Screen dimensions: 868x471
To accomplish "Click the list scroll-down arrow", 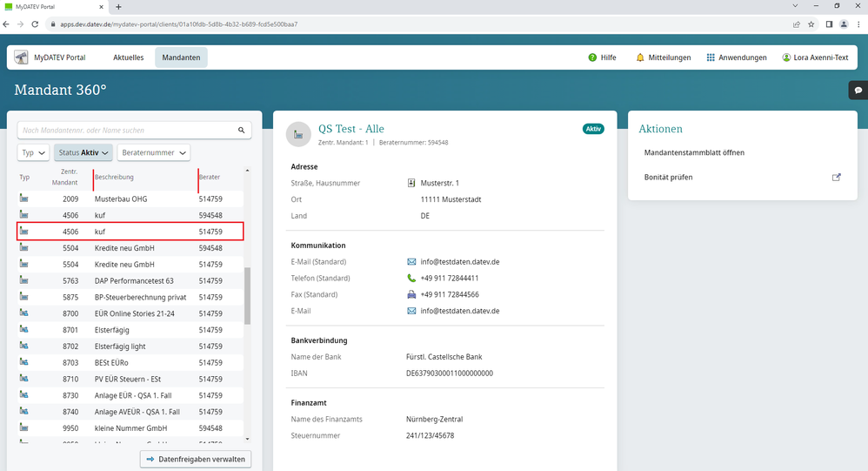I will (248, 439).
